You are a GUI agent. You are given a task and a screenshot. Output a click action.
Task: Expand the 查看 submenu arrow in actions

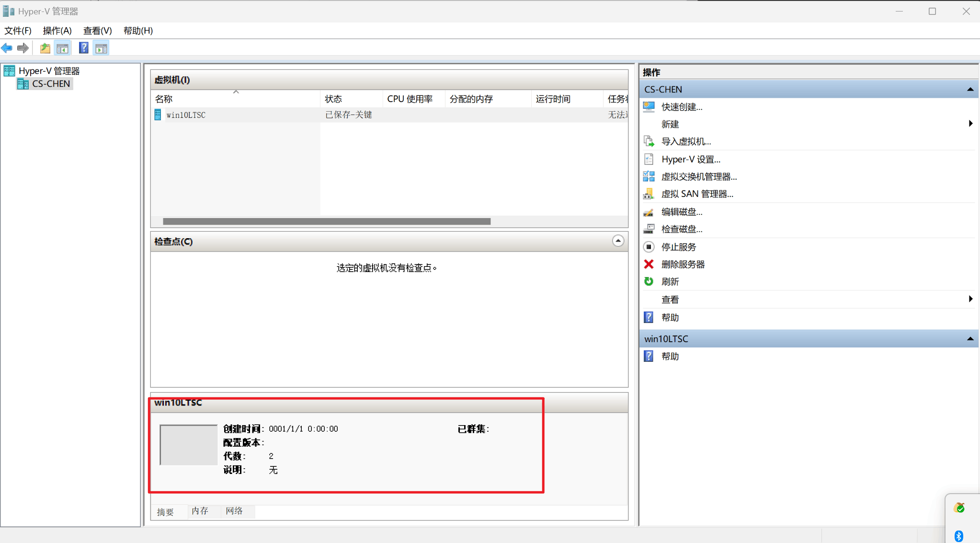pos(970,299)
